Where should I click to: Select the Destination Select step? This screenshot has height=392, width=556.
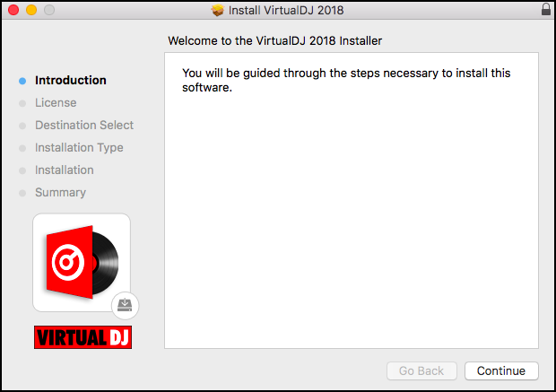point(84,126)
